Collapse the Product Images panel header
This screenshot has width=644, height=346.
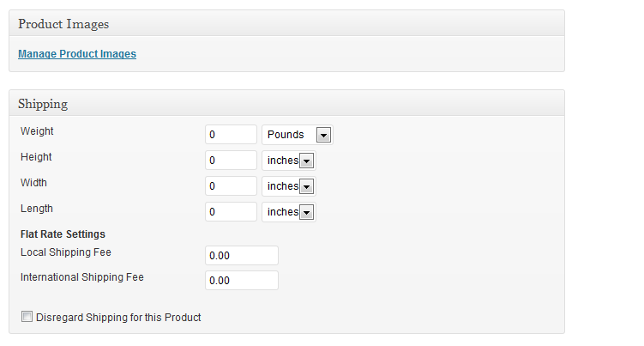tap(286, 24)
